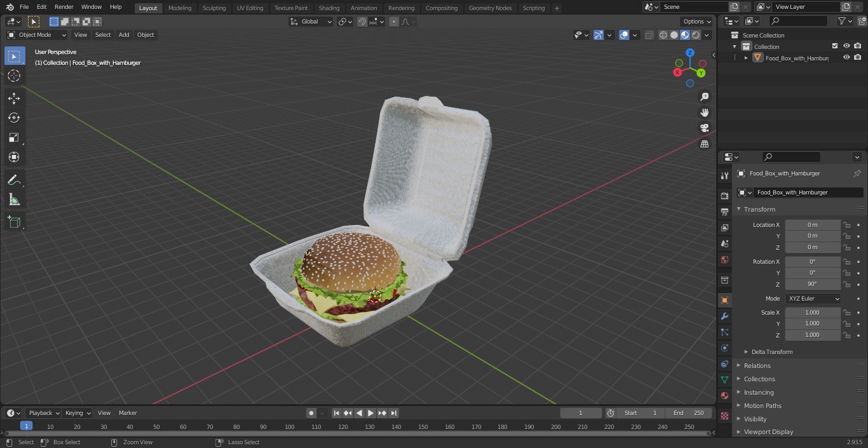This screenshot has width=868, height=448.
Task: Click the zoom viewport magnifier icon
Action: (x=704, y=97)
